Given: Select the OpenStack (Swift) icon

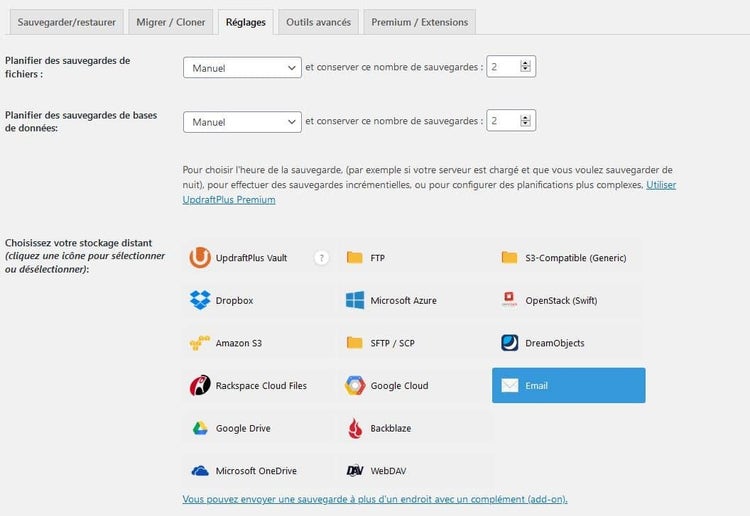Looking at the screenshot, I should tap(509, 300).
